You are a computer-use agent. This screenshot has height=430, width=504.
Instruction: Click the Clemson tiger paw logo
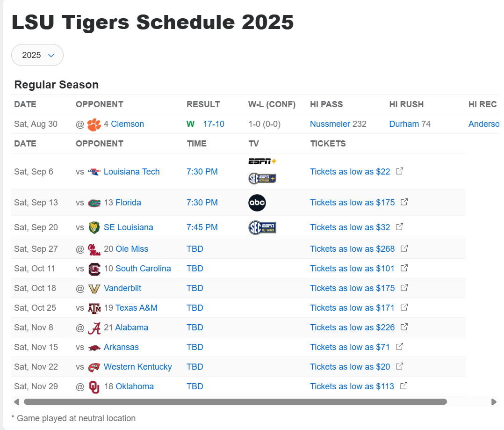(94, 124)
